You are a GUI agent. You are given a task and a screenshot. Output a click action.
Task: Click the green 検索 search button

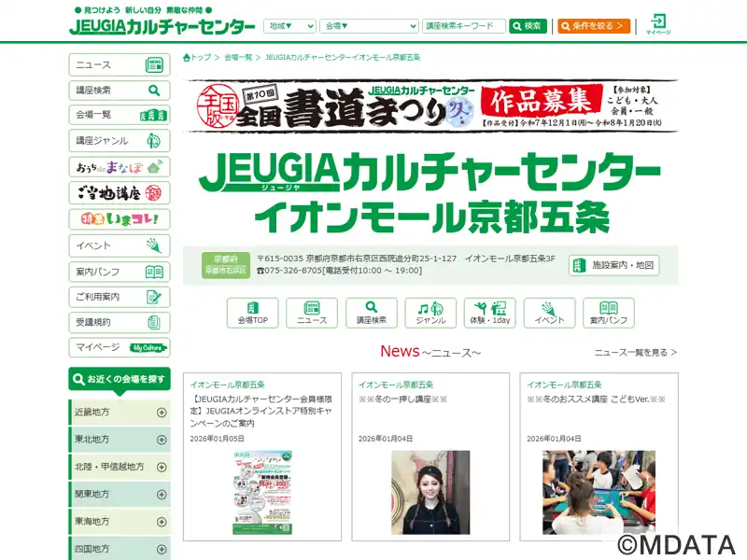coord(528,26)
